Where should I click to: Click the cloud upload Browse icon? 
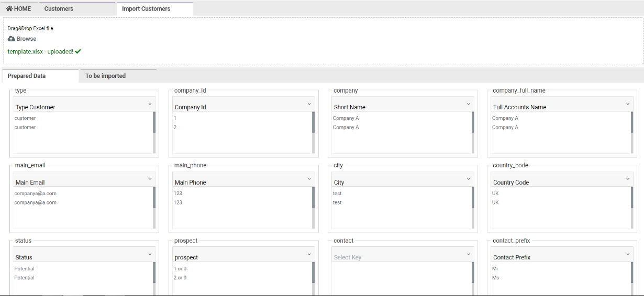click(12, 39)
